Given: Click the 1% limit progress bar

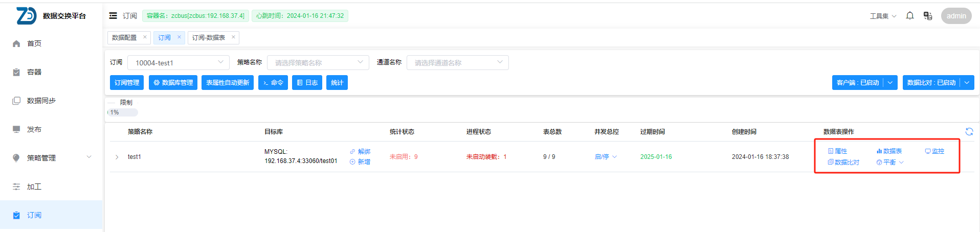Looking at the screenshot, I should (x=123, y=112).
